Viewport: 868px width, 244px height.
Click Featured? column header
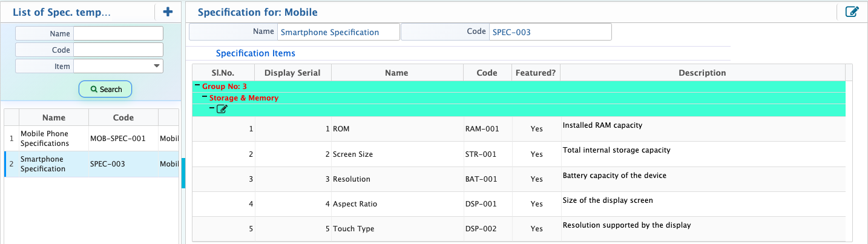pos(536,73)
